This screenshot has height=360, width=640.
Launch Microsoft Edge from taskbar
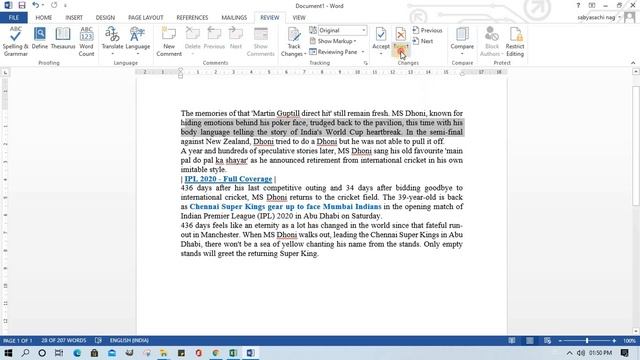77,353
